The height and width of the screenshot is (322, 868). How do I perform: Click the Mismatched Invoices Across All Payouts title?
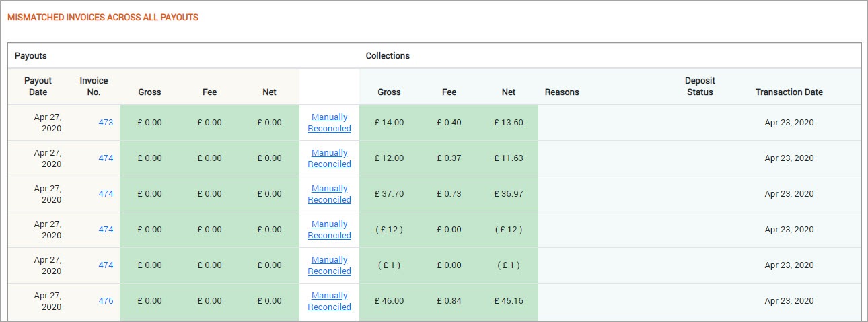[102, 18]
